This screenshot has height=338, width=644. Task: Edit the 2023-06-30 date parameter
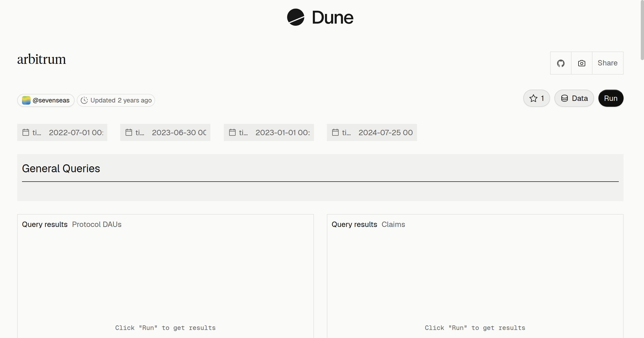165,133
